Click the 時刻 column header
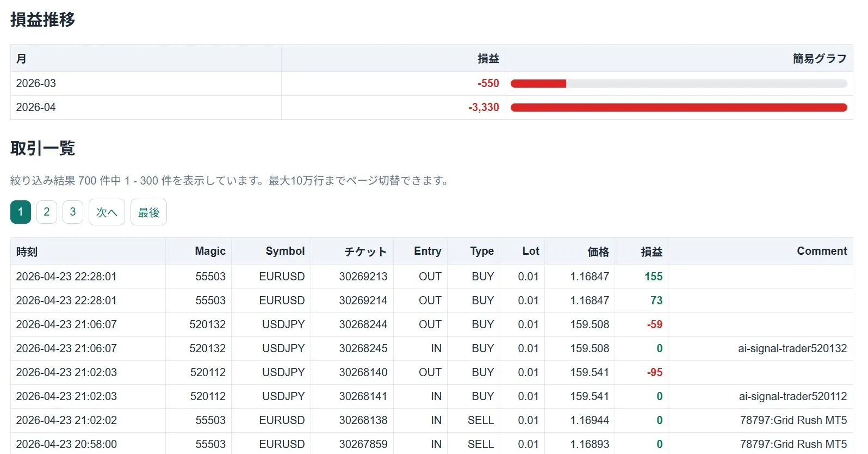Viewport: 868px width, 454px height. pyautogui.click(x=27, y=251)
